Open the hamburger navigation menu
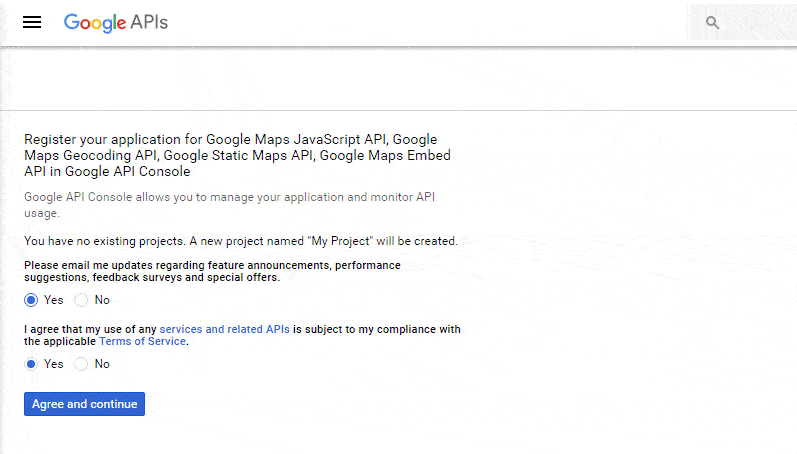This screenshot has width=797, height=454. coord(32,22)
